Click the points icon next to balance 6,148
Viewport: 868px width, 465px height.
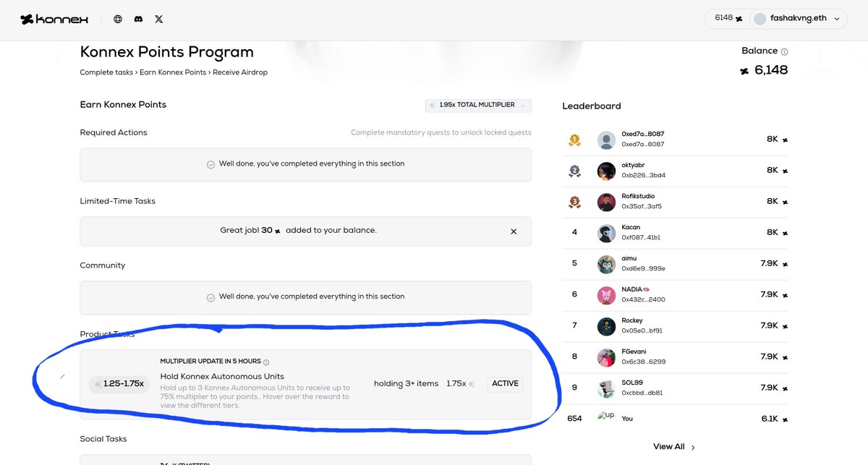[744, 71]
